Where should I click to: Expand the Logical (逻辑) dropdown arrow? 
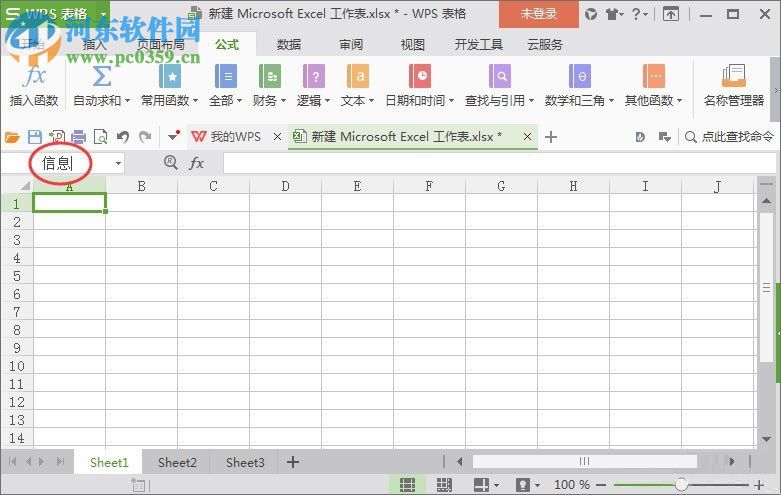tap(327, 101)
